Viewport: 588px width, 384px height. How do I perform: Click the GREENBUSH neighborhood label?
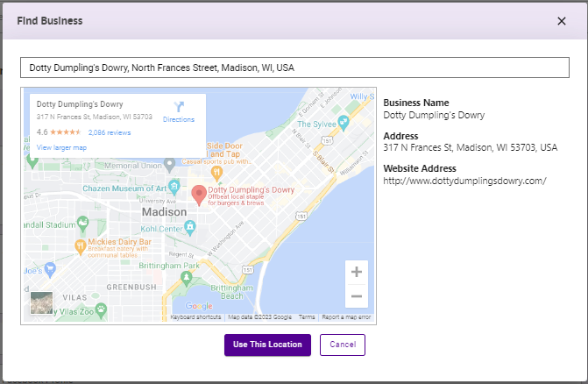tap(131, 288)
